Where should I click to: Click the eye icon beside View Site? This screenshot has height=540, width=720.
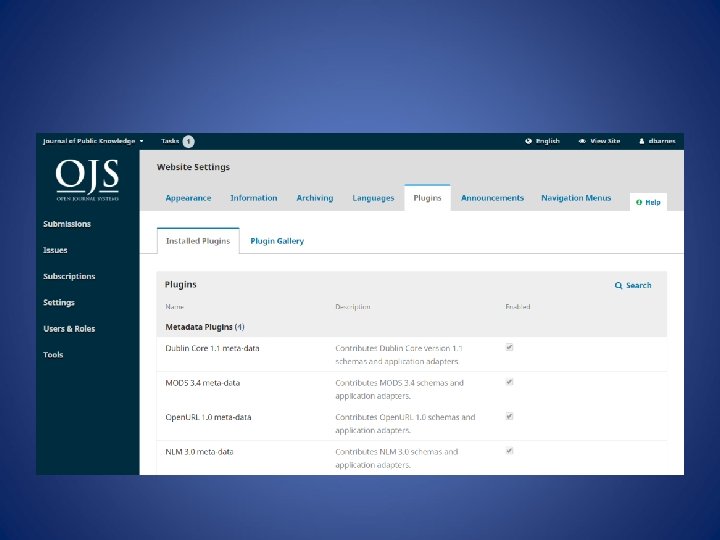click(x=582, y=141)
